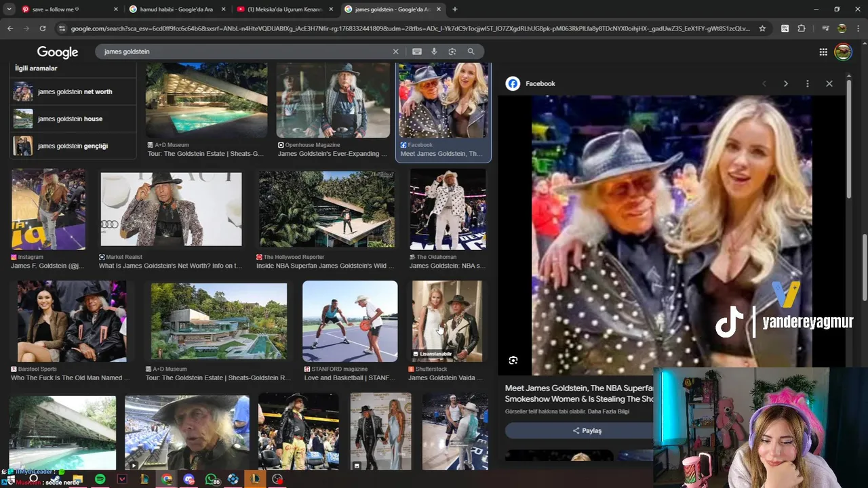The image size is (868, 488).
Task: Open The Hollywood Reporter house thumbnail
Action: [x=327, y=209]
